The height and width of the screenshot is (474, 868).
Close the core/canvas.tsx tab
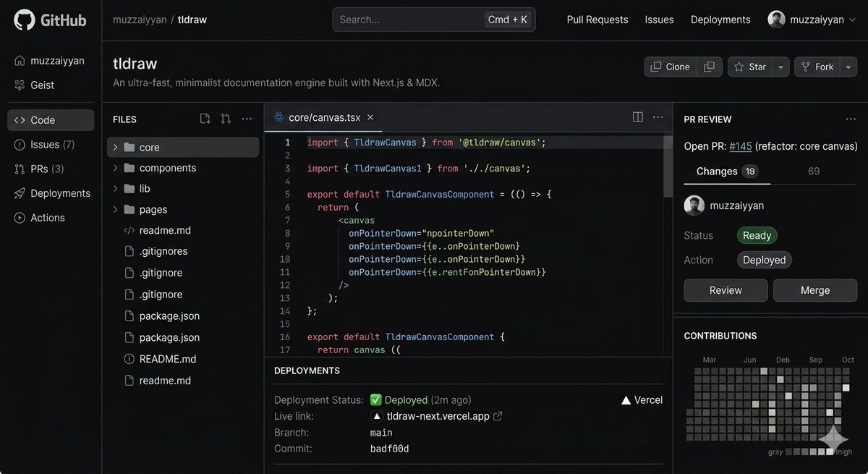(x=370, y=117)
